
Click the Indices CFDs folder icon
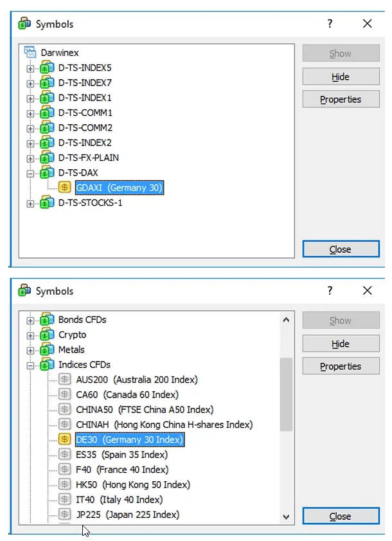47,365
